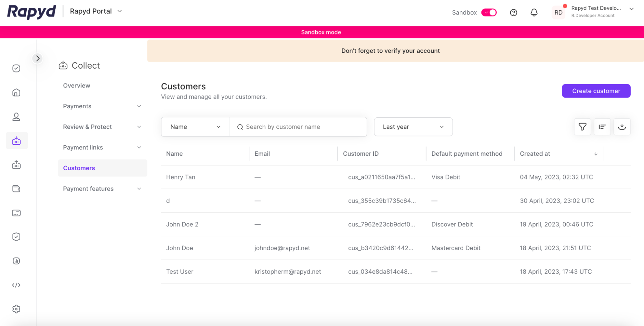
Task: Open the wallet icon in sidebar
Action: pyautogui.click(x=16, y=189)
